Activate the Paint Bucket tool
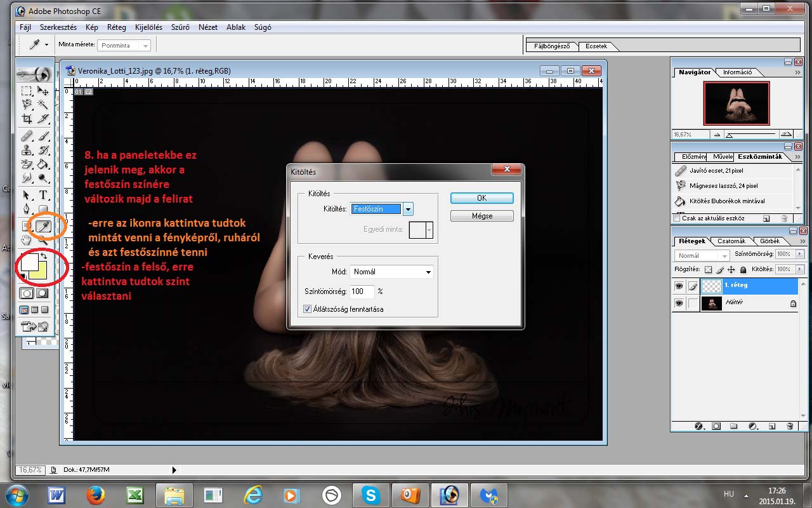The width and height of the screenshot is (812, 508). [43, 164]
